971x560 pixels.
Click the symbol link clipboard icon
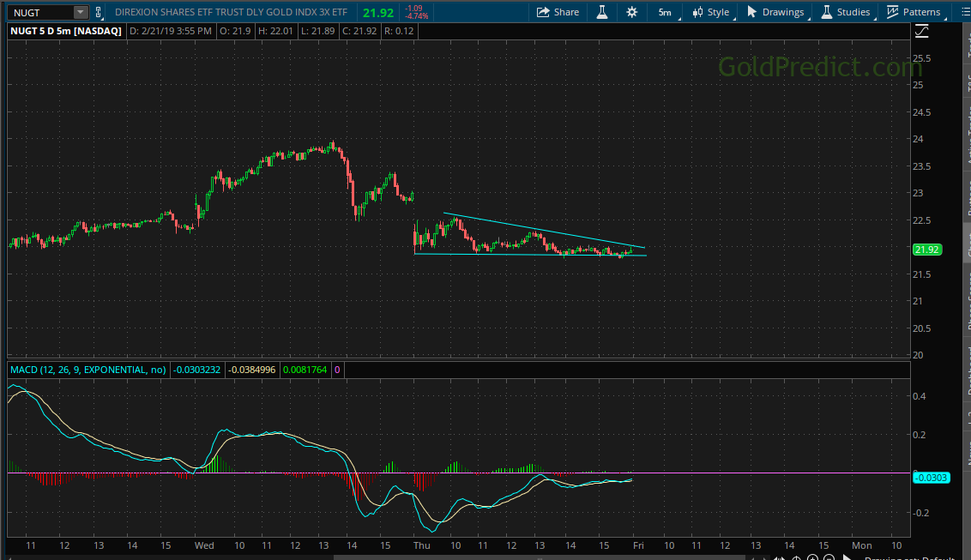click(x=98, y=12)
